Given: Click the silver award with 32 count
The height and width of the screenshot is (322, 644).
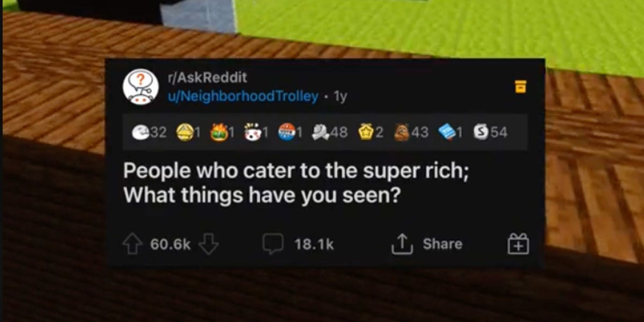Looking at the screenshot, I should coord(141,132).
